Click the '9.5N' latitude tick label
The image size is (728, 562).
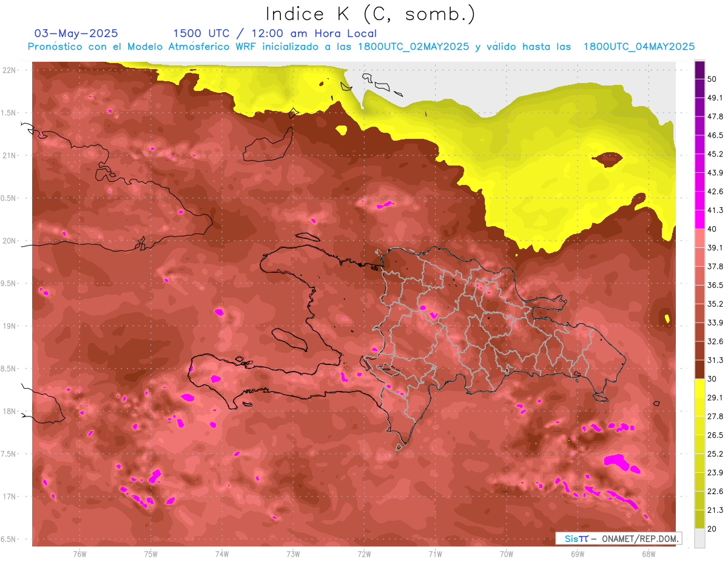pyautogui.click(x=9, y=284)
